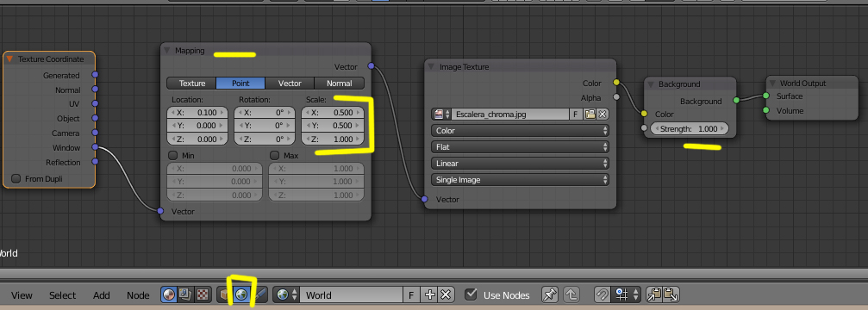This screenshot has height=310, width=868.
Task: Enable the Min checkbox in Mapping
Action: click(172, 155)
